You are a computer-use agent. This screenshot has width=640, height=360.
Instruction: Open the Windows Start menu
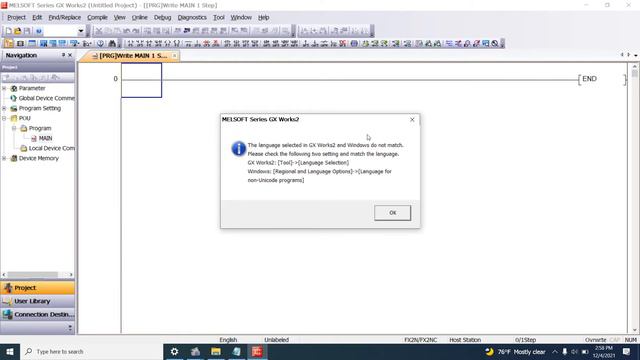coord(10,351)
